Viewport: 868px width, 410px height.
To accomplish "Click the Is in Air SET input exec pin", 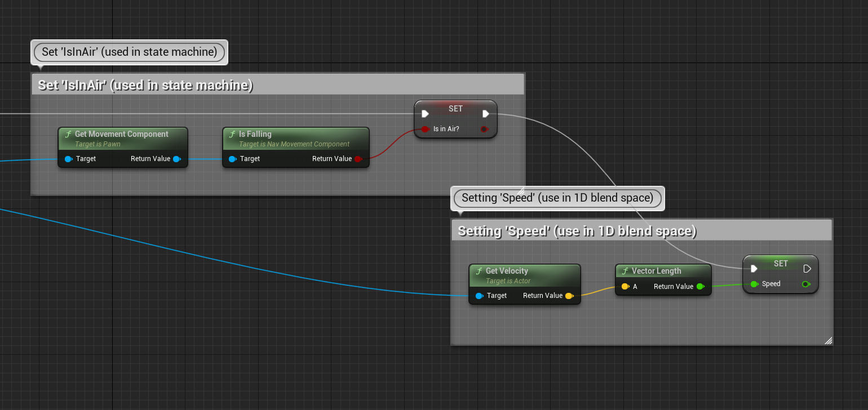I will coord(426,114).
